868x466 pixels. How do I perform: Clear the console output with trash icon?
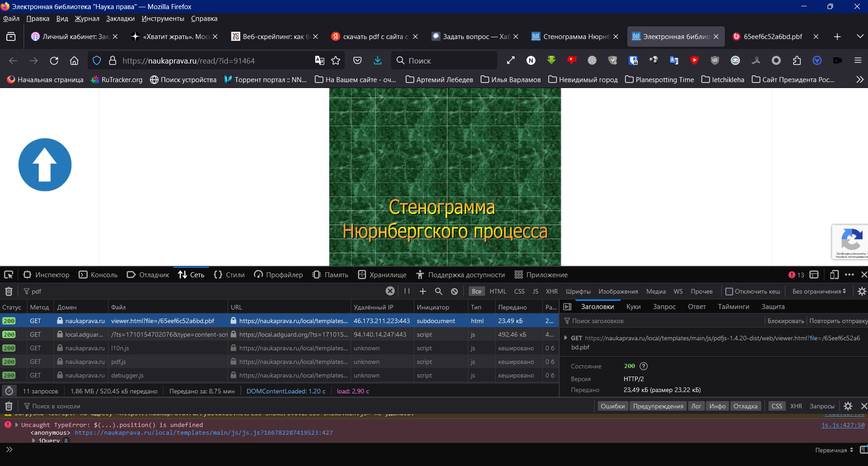click(x=9, y=406)
